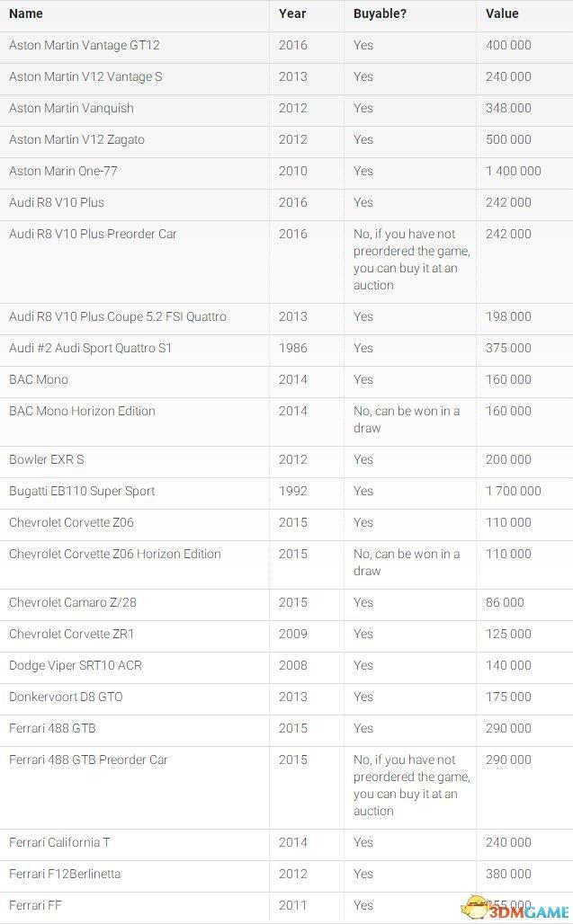Select the Bowler EXR S entry
This screenshot has height=924, width=573.
(286, 459)
